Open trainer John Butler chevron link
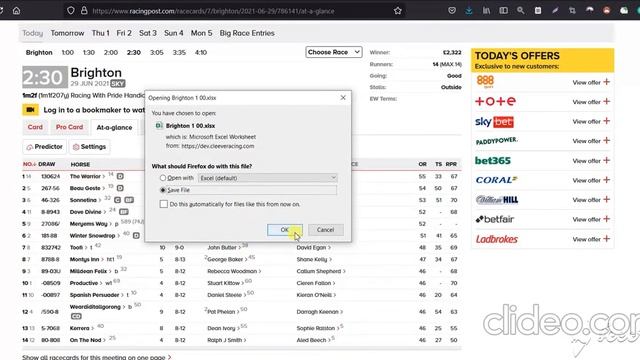Image resolution: width=640 pixels, height=360 pixels. [239, 247]
